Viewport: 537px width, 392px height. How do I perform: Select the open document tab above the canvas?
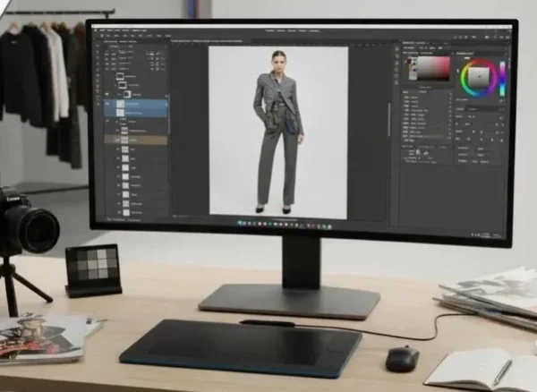click(207, 41)
